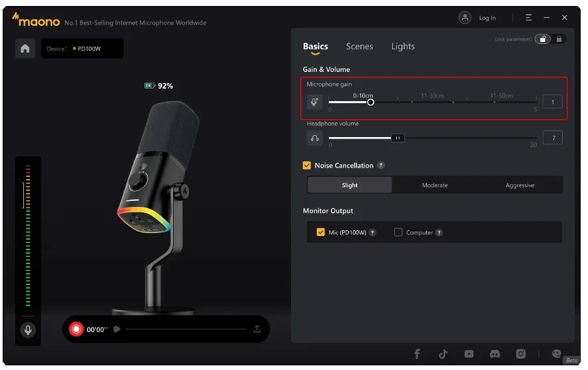Click the recording playback progress bar
Viewport: 588px width, 370px height.
point(186,329)
